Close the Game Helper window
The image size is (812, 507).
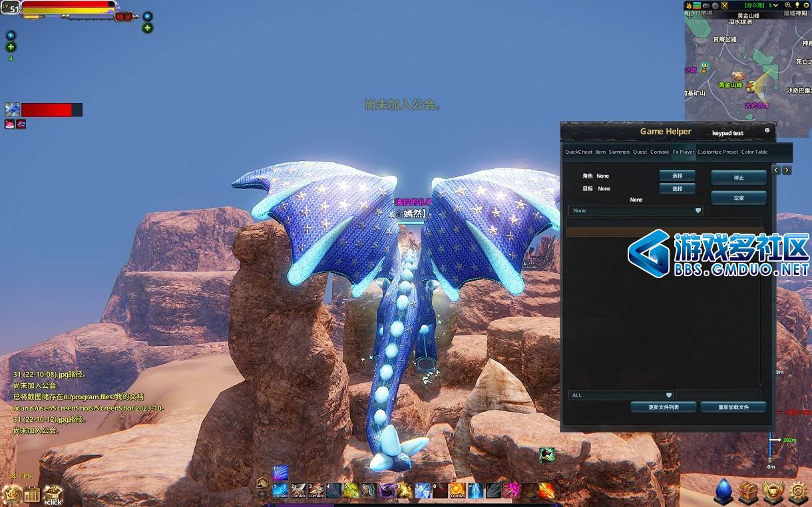pyautogui.click(x=767, y=130)
